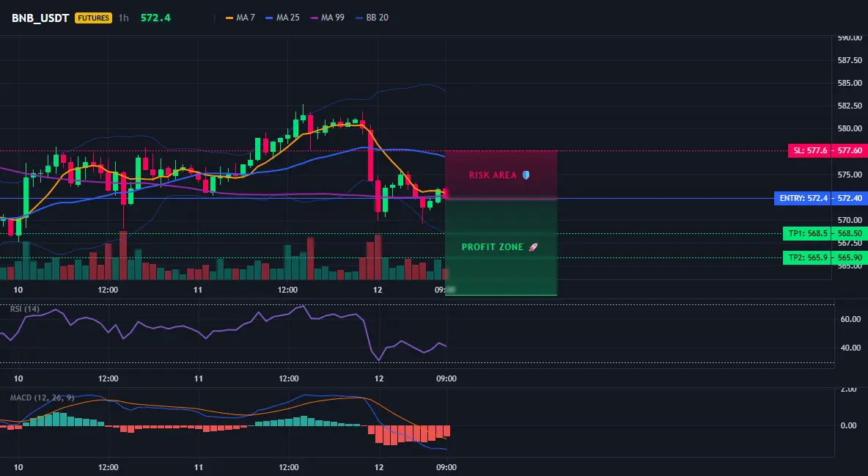Screen dimensions: 868x476
Task: Click the 575.00 price axis value
Action: tap(850, 175)
